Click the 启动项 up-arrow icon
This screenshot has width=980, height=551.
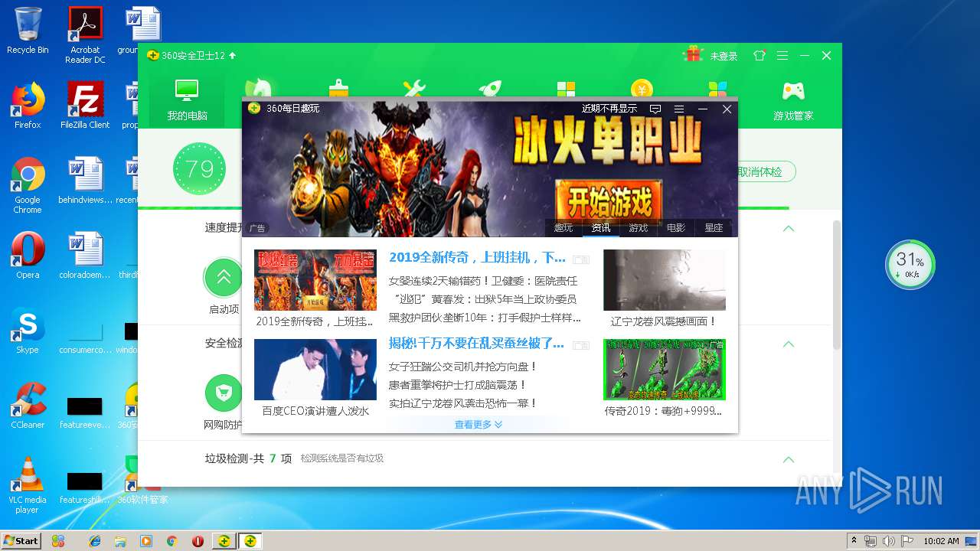224,277
